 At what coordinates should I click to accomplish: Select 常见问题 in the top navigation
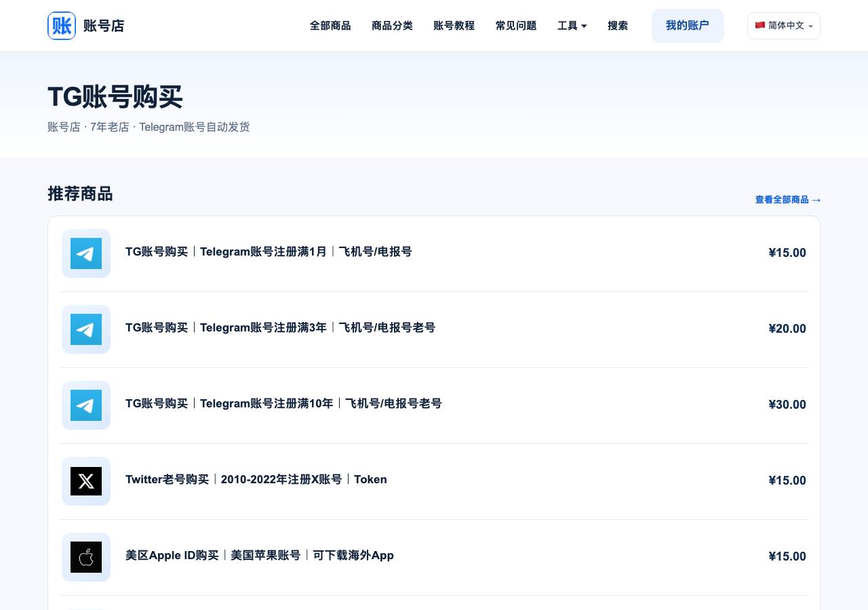pyautogui.click(x=516, y=26)
